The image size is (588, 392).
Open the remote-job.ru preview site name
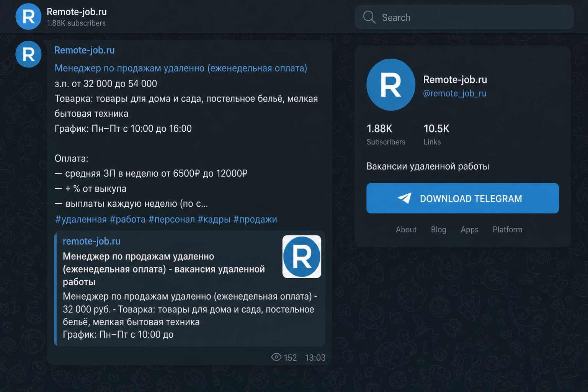pos(91,241)
